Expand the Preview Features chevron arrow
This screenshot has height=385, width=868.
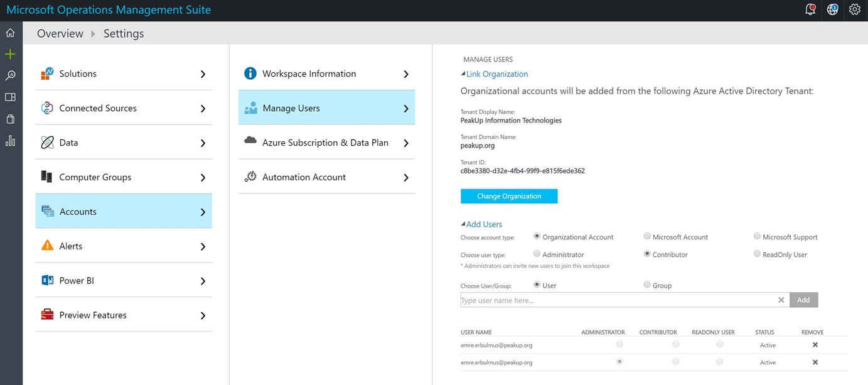(203, 316)
